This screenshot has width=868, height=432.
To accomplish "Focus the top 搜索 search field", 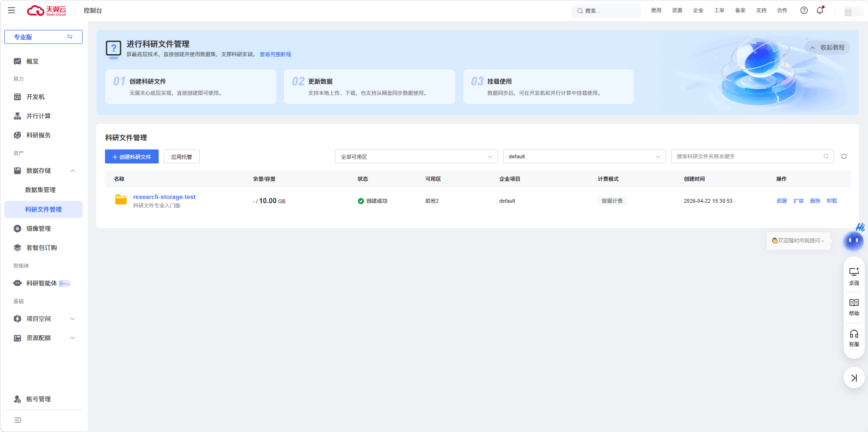I will [606, 11].
